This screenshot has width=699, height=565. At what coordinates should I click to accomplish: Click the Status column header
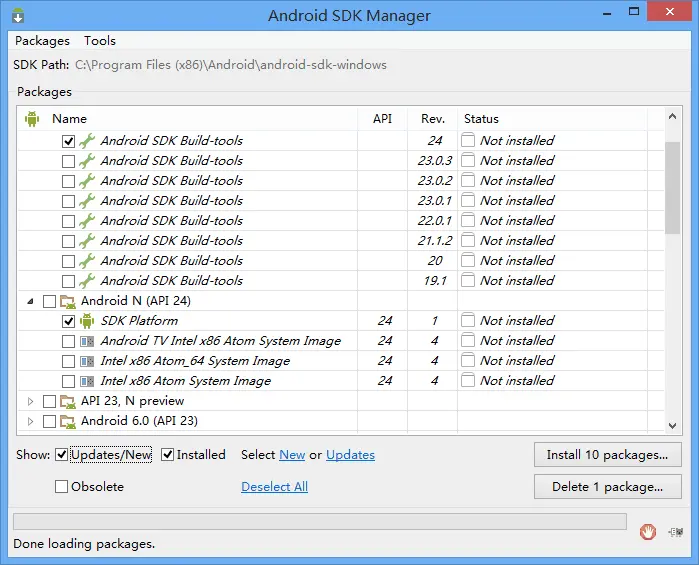[x=552, y=119]
